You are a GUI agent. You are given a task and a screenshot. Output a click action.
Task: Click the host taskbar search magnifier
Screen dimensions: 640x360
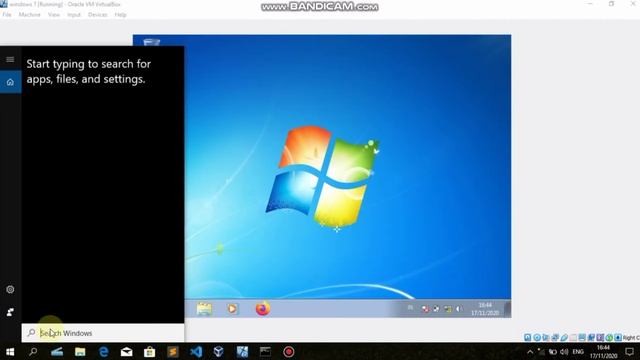click(33, 351)
